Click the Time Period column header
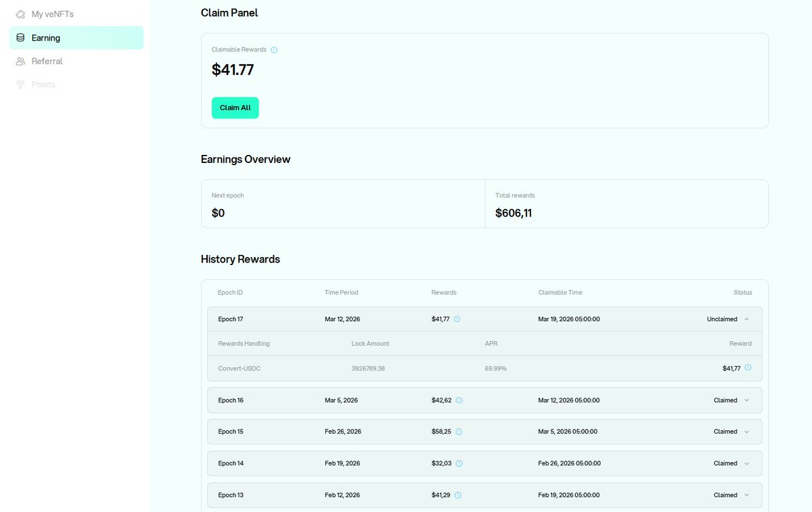Image resolution: width=812 pixels, height=512 pixels. pyautogui.click(x=342, y=293)
